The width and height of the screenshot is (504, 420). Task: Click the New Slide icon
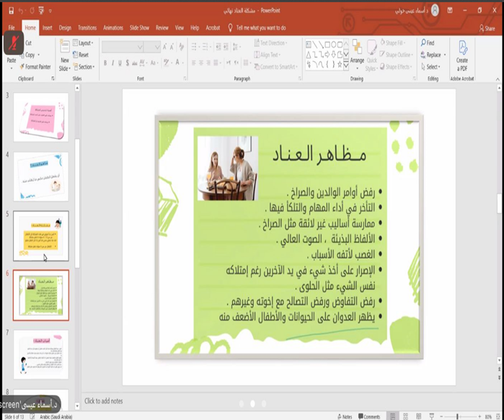(65, 54)
